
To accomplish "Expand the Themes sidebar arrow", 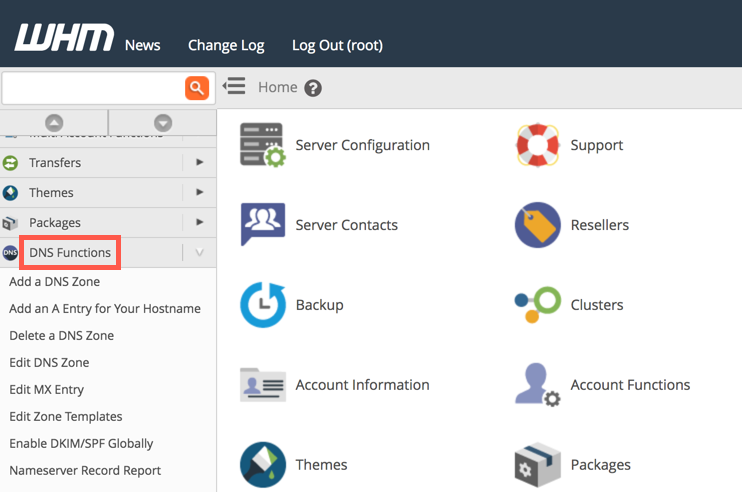I will [x=200, y=192].
